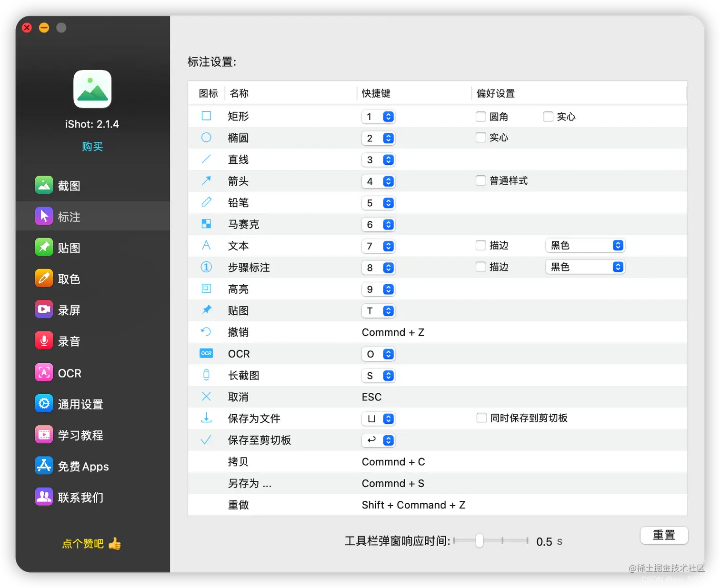Check 实心 for the ellipse tool
The width and height of the screenshot is (720, 588).
[480, 137]
